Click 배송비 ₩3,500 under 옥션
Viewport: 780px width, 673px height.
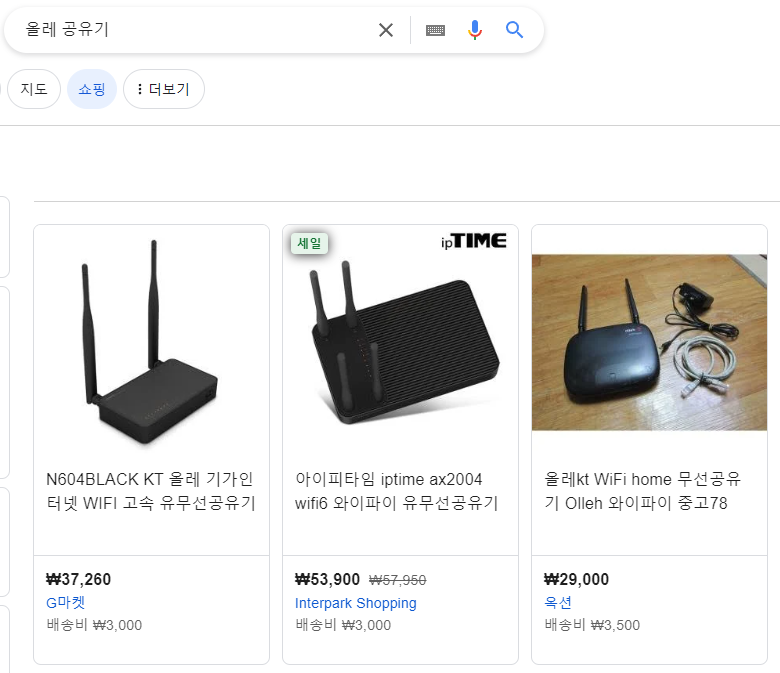click(592, 625)
